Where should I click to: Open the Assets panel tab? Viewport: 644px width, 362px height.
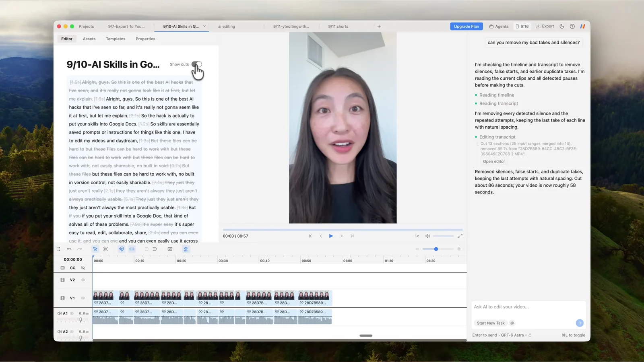89,39
